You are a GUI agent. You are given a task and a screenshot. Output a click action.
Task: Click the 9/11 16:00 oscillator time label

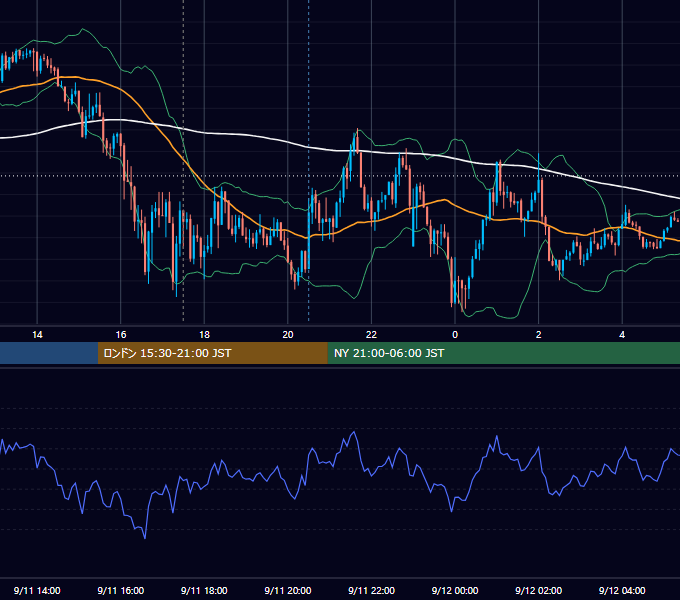click(x=121, y=590)
